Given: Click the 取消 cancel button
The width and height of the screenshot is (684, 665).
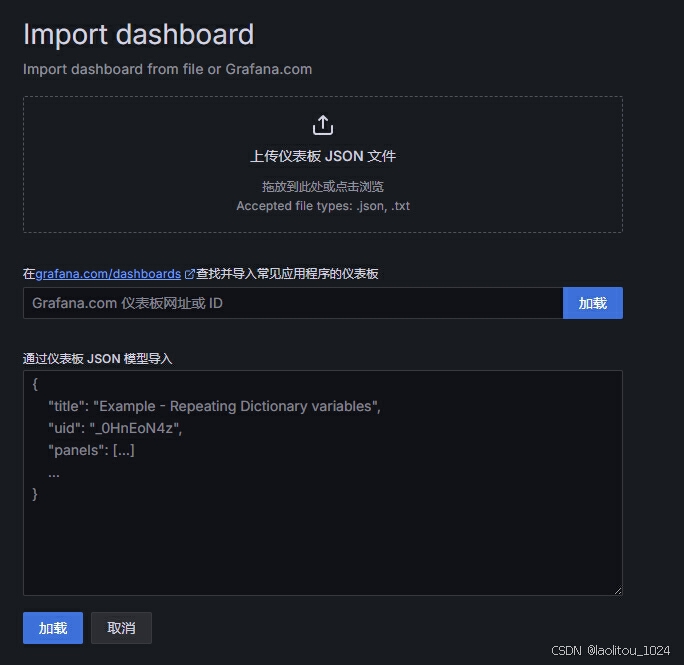Looking at the screenshot, I should tap(121, 628).
